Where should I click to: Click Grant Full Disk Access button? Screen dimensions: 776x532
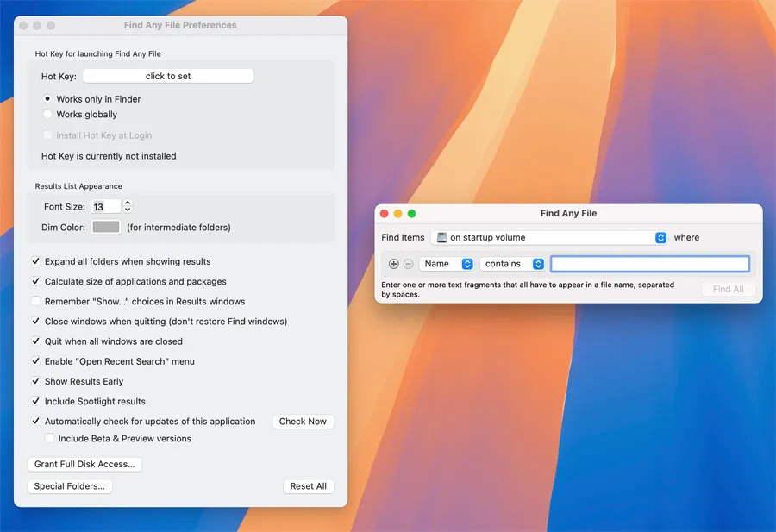pos(84,465)
